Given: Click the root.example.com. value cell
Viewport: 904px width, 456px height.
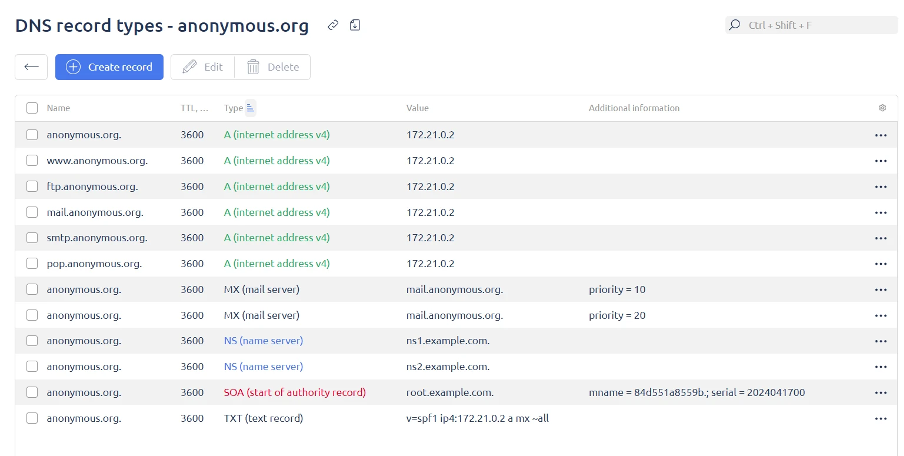Looking at the screenshot, I should coord(450,393).
